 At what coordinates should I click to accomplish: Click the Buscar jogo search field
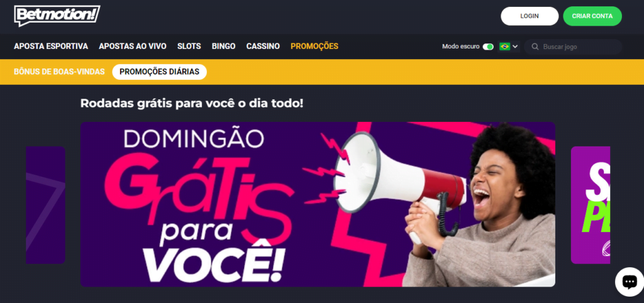coord(574,47)
